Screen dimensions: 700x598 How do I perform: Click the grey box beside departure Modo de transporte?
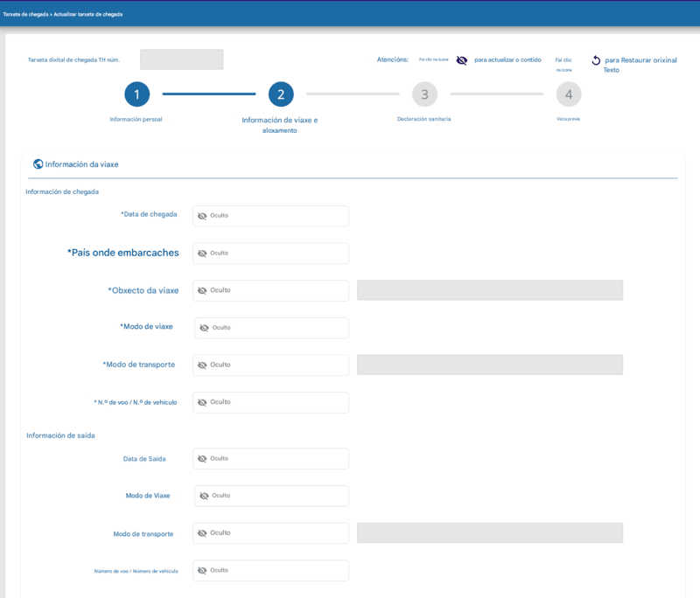pyautogui.click(x=490, y=533)
